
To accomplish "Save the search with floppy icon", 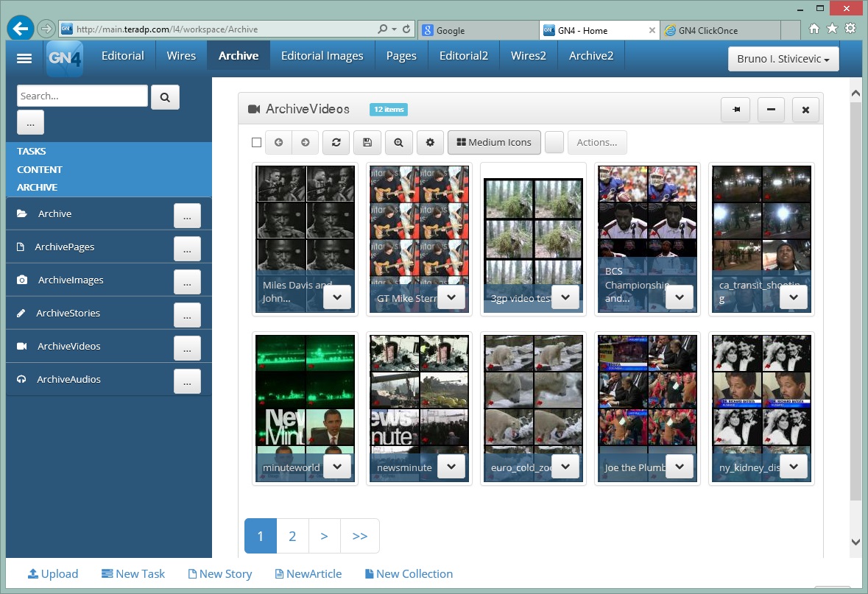I will (367, 142).
